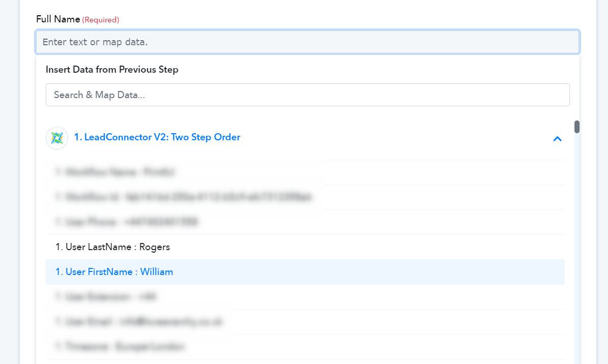The height and width of the screenshot is (364, 608).
Task: Click the LeadConnector app logo icon
Action: tap(57, 138)
